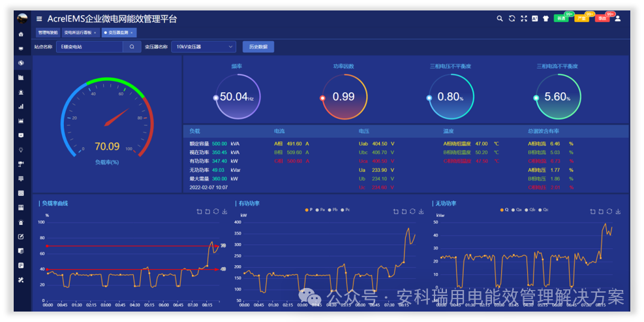Click the 5.60% current imbalance reading
Screen dimensions: 644x322
point(557,97)
